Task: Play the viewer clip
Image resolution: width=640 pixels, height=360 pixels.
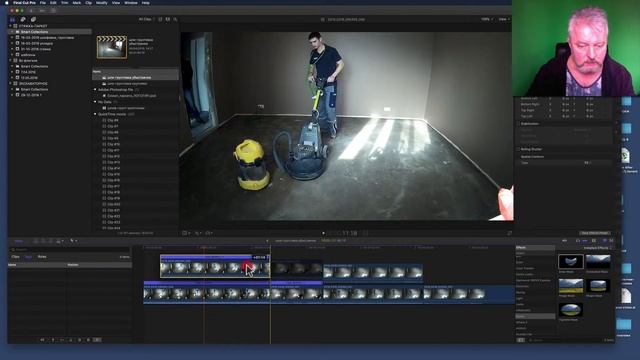Action: [324, 233]
